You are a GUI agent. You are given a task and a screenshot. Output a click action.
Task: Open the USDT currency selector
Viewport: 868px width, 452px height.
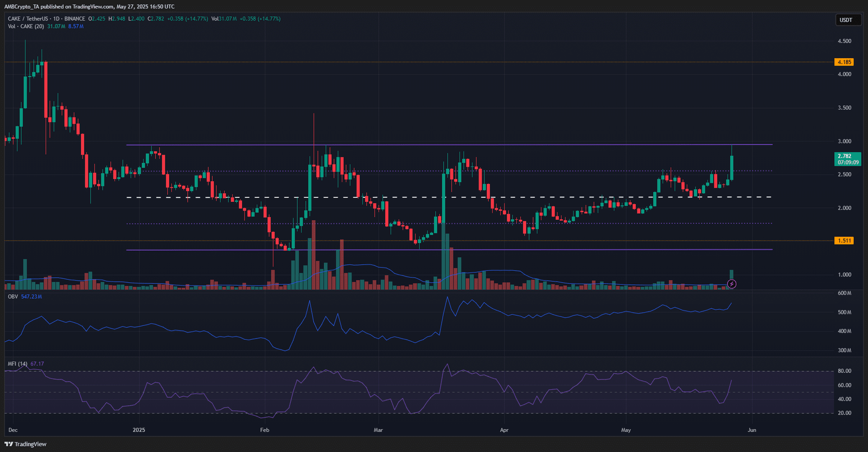pyautogui.click(x=846, y=20)
